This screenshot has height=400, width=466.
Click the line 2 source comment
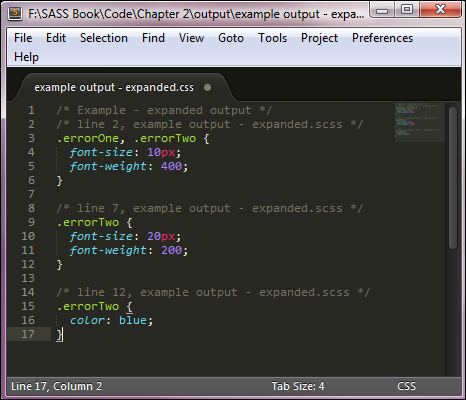(x=210, y=124)
